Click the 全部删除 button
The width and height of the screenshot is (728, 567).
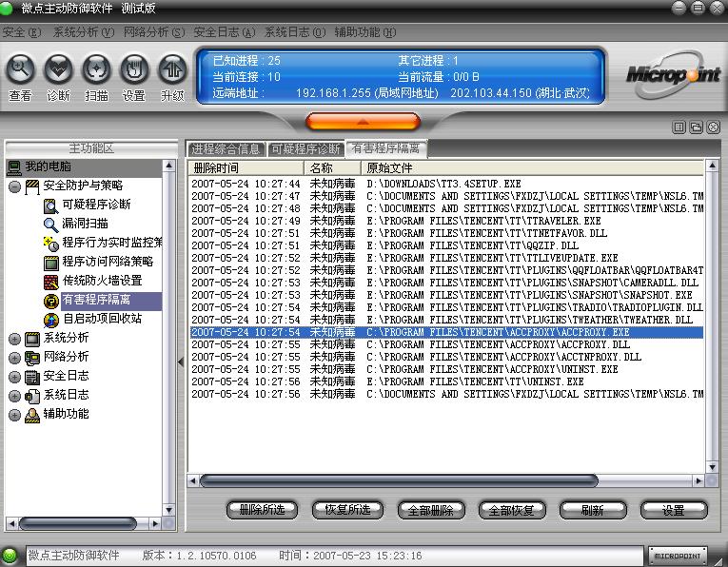(x=431, y=510)
